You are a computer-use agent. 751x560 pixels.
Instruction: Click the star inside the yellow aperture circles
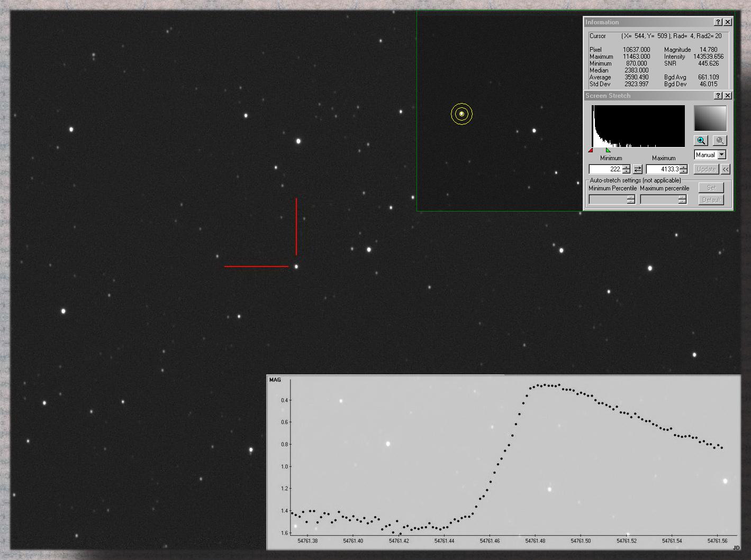click(x=462, y=114)
